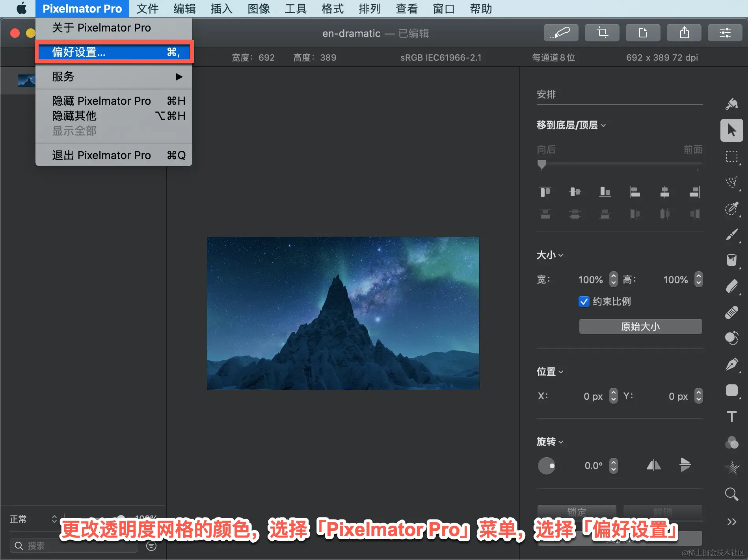748x560 pixels.
Task: Select the Color Fill bucket tool
Action: coord(732,260)
